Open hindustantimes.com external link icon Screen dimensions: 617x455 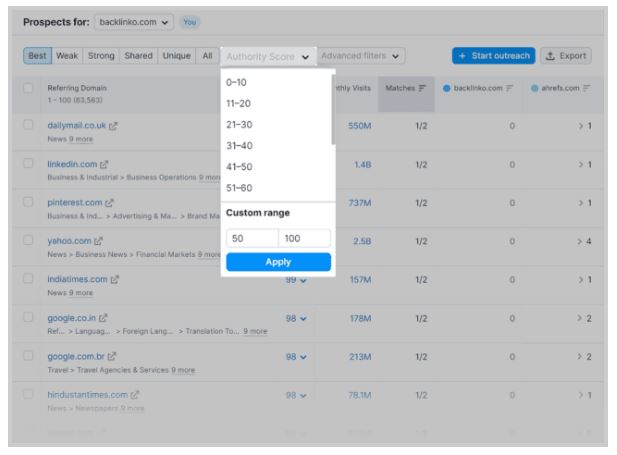tap(135, 395)
